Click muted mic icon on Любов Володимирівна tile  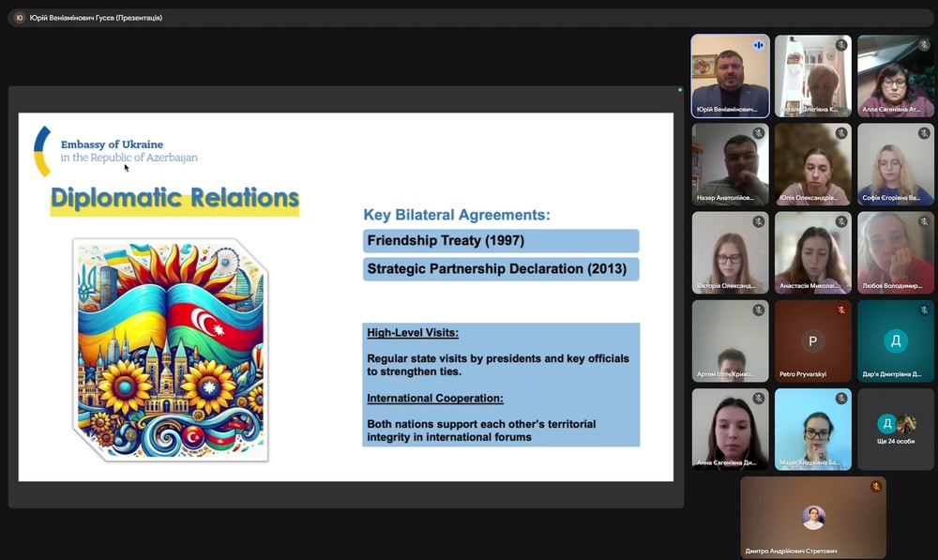(x=924, y=222)
